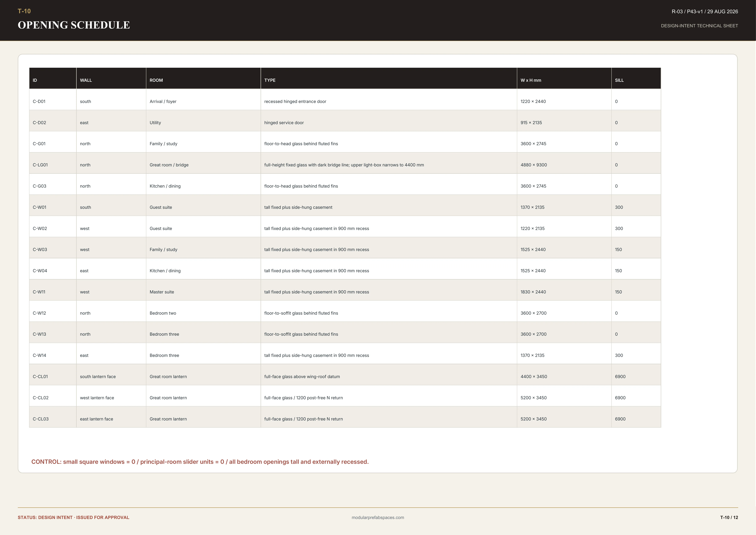
Task: Select the C-CL02 ID cell
Action: [53, 396]
